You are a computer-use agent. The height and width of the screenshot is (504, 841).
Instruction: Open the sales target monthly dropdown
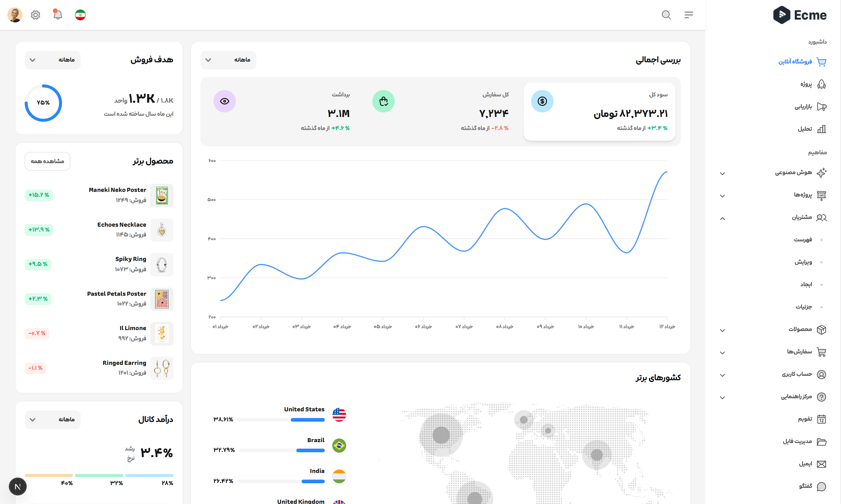pos(52,60)
